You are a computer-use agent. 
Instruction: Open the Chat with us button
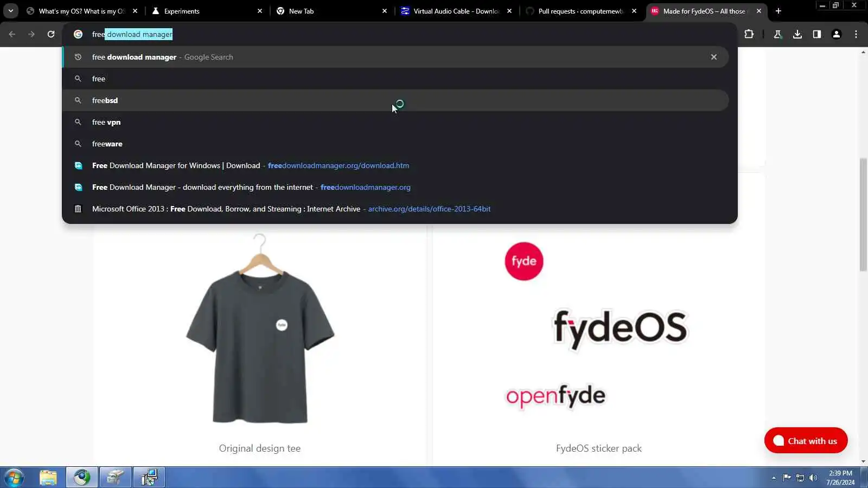806,441
